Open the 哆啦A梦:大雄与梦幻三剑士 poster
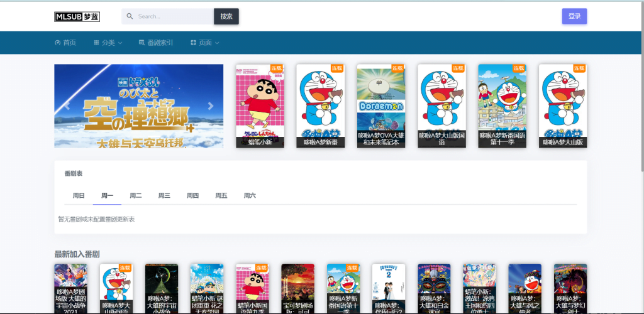Screen dimensions: 644x314 [x=570, y=289]
